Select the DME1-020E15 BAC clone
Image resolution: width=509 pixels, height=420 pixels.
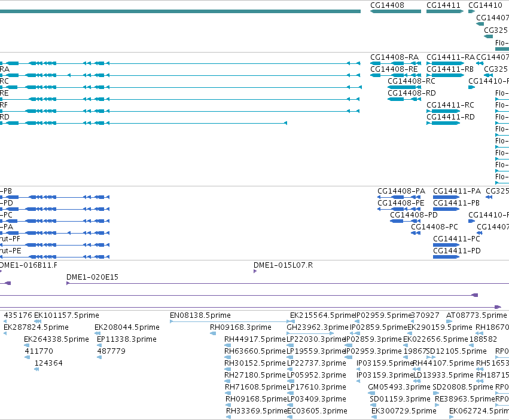pyautogui.click(x=288, y=283)
